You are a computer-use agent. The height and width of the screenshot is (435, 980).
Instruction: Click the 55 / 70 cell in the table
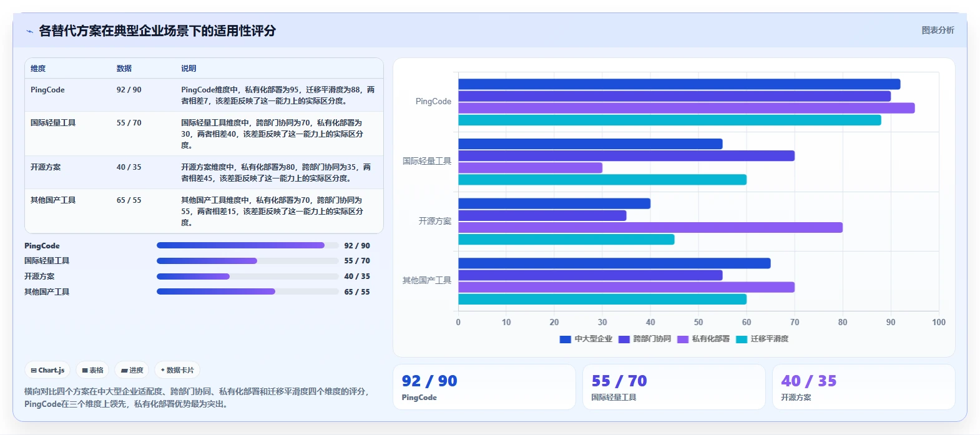pos(129,123)
